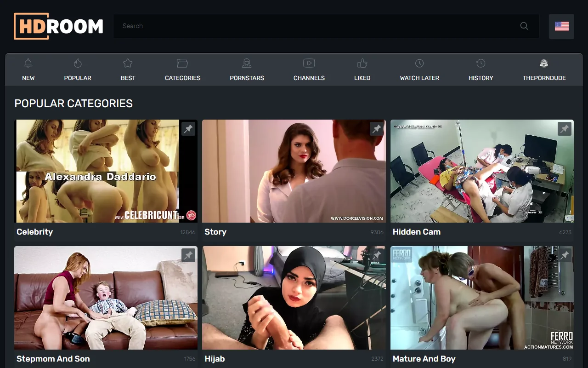Viewport: 588px width, 368px height.
Task: Pin the Hidden Cam thumbnail
Action: pyautogui.click(x=565, y=129)
